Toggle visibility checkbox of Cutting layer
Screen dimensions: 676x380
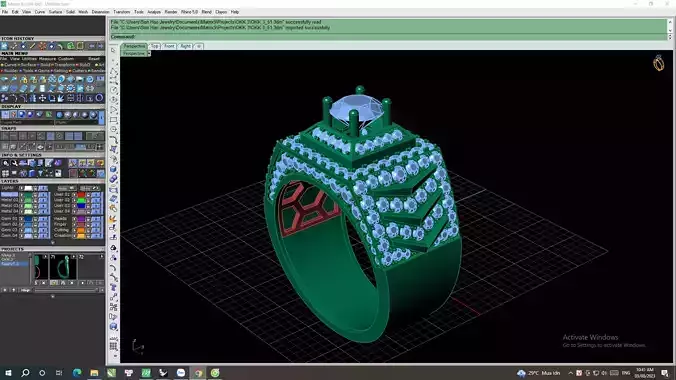(74, 230)
